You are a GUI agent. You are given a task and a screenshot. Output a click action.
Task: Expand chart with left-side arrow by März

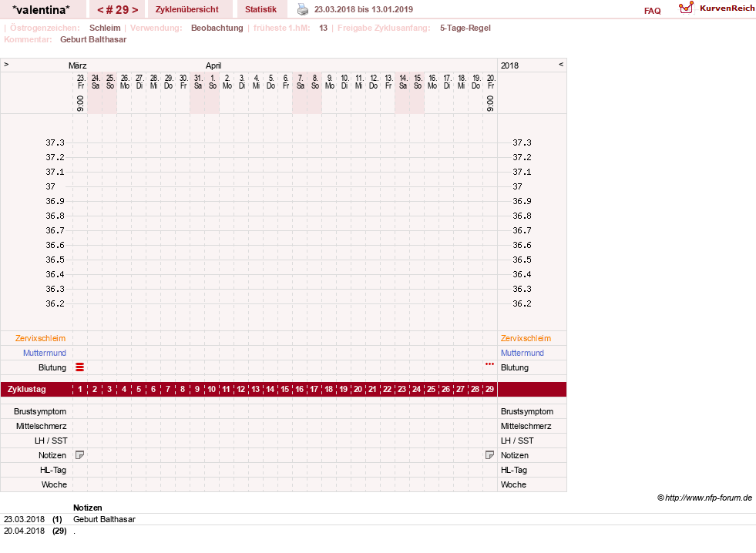[x=6, y=64]
